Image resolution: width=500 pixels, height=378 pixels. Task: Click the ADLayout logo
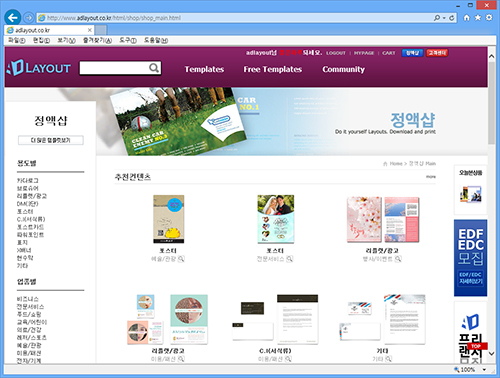pyautogui.click(x=39, y=68)
